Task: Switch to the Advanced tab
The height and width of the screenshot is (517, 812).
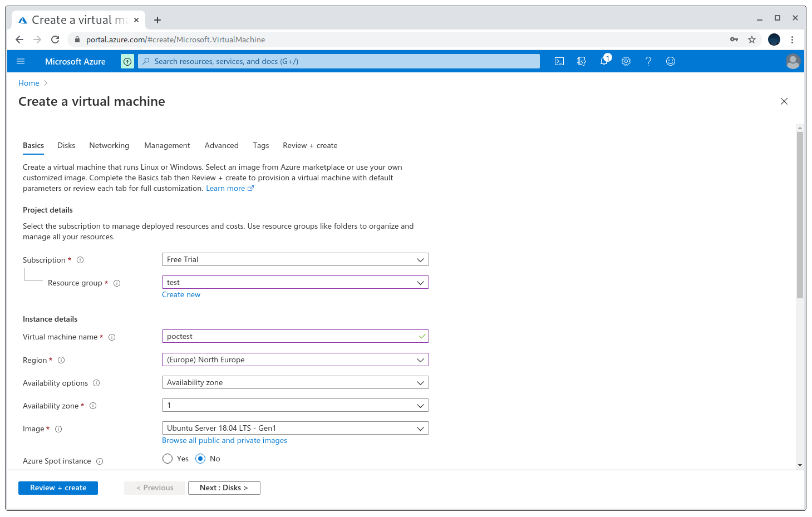Action: coord(222,145)
